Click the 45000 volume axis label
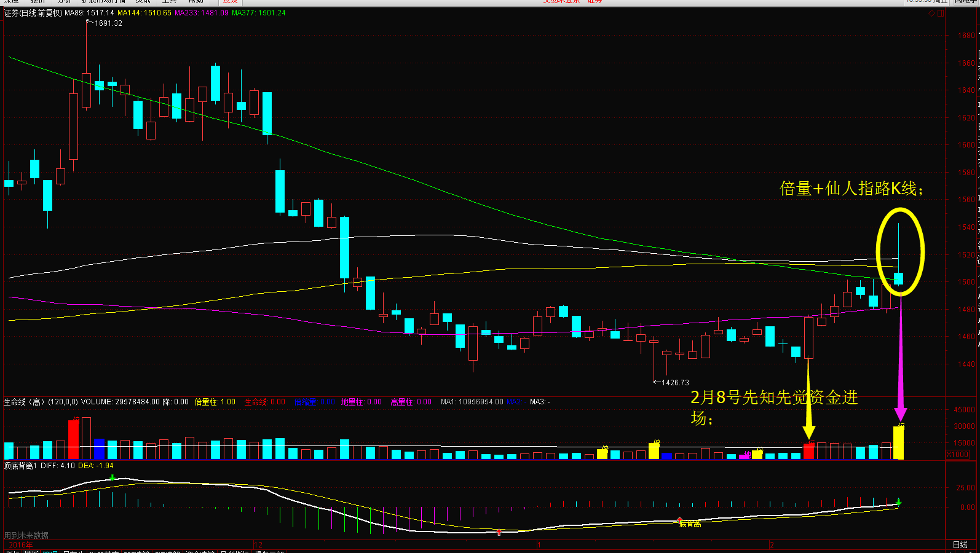980x553 pixels. coord(964,410)
